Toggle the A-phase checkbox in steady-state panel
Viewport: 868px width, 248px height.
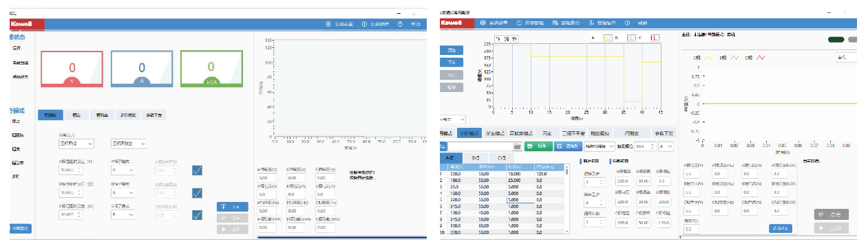tap(197, 171)
